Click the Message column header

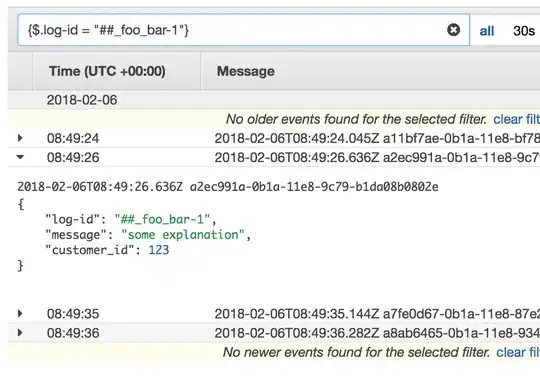point(246,71)
